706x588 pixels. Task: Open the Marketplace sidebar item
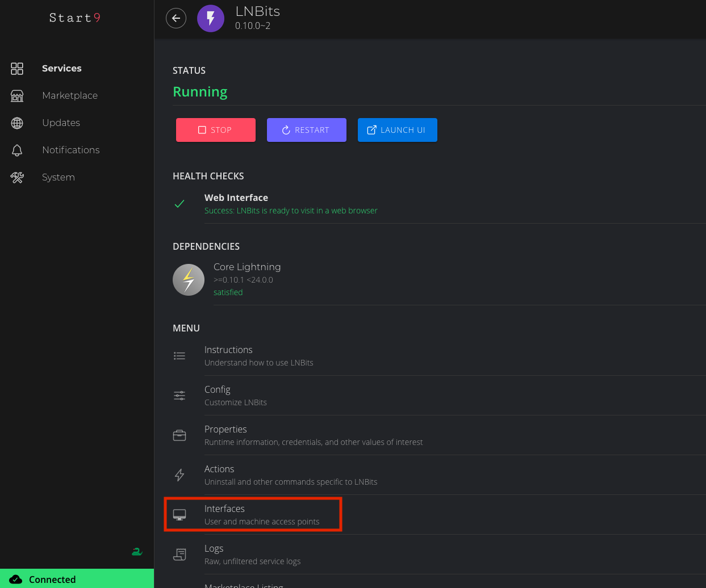70,96
